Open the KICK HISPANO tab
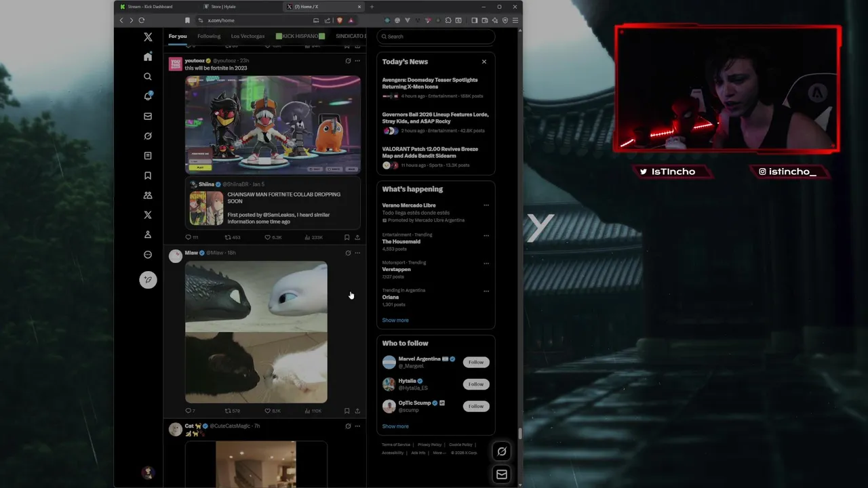Viewport: 868px width, 488px height. 300,36
